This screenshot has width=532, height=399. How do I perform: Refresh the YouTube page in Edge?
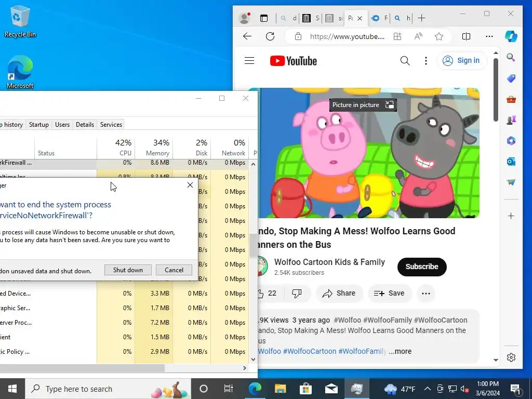(270, 36)
